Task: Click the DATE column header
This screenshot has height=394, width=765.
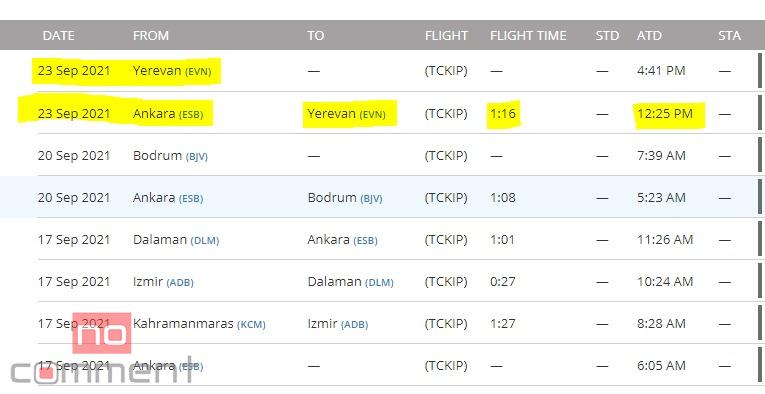Action: coord(59,36)
